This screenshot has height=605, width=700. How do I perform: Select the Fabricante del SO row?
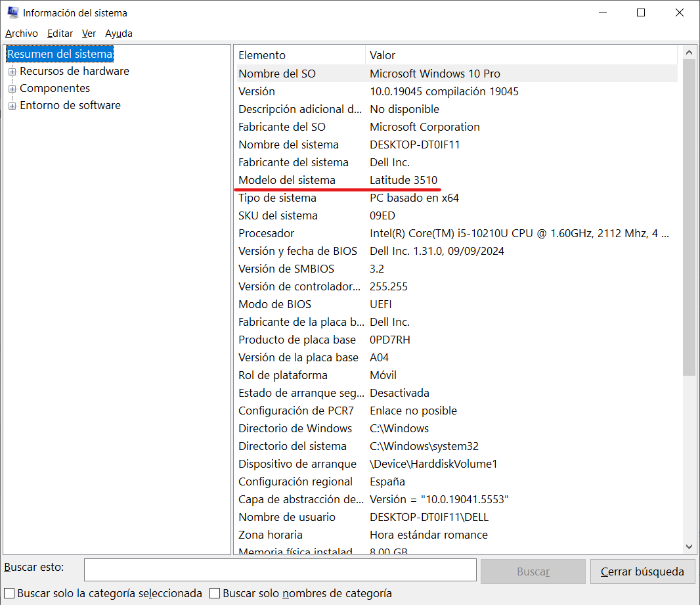pyautogui.click(x=456, y=127)
